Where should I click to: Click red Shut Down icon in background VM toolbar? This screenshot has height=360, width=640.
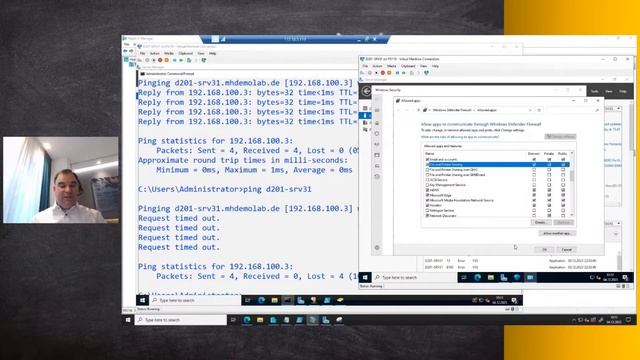click(x=160, y=60)
